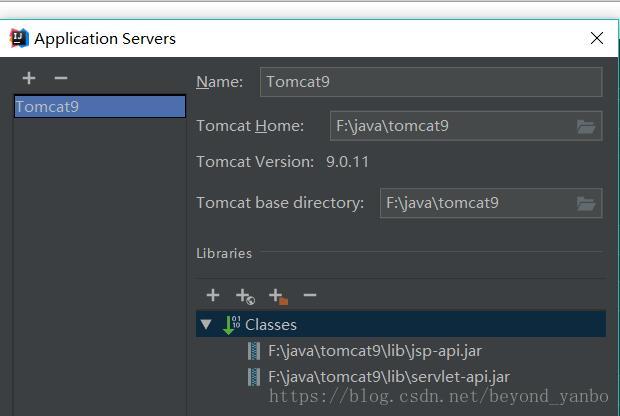
Task: Select the jsp-api.jar library entry
Action: click(x=374, y=351)
